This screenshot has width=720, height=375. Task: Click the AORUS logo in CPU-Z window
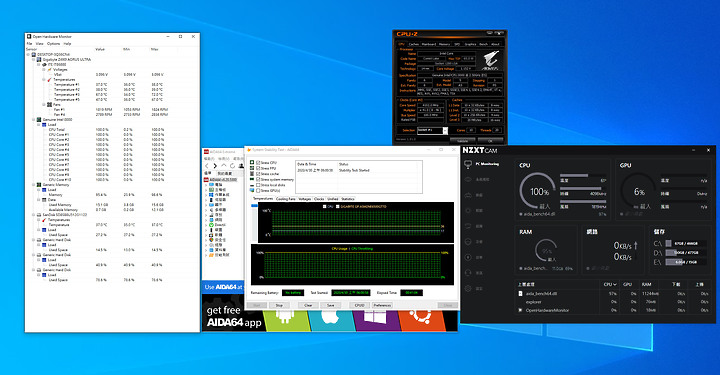[490, 60]
